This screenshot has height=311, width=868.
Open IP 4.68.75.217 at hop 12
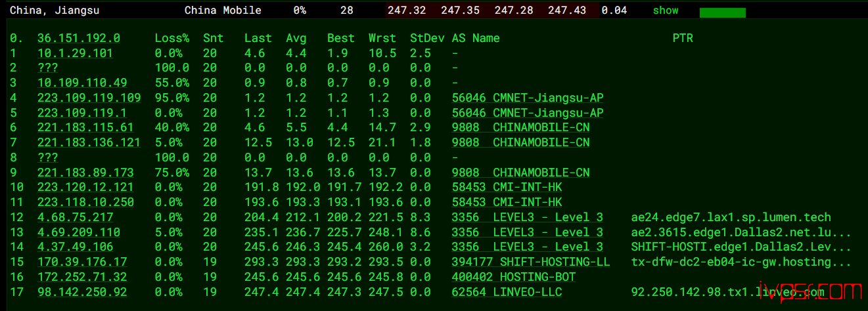pyautogui.click(x=75, y=217)
